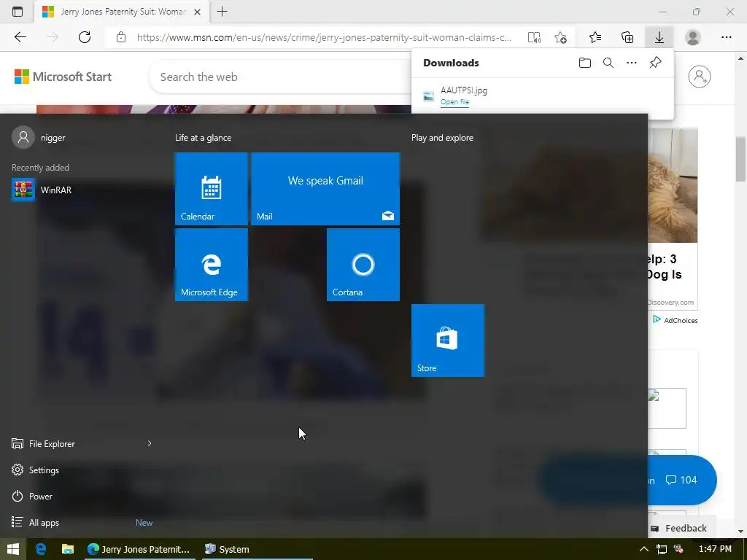This screenshot has height=560, width=747.
Task: Open the Favorites list icon
Action: click(x=595, y=37)
